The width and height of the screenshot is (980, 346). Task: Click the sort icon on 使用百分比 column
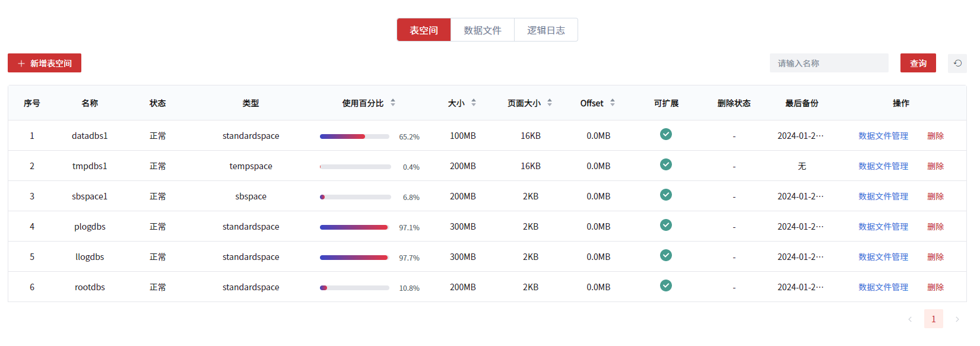pos(393,103)
